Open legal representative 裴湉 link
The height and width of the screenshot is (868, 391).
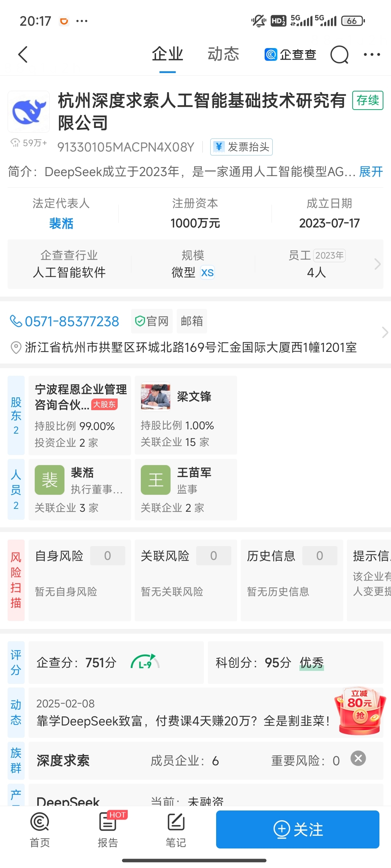61,223
